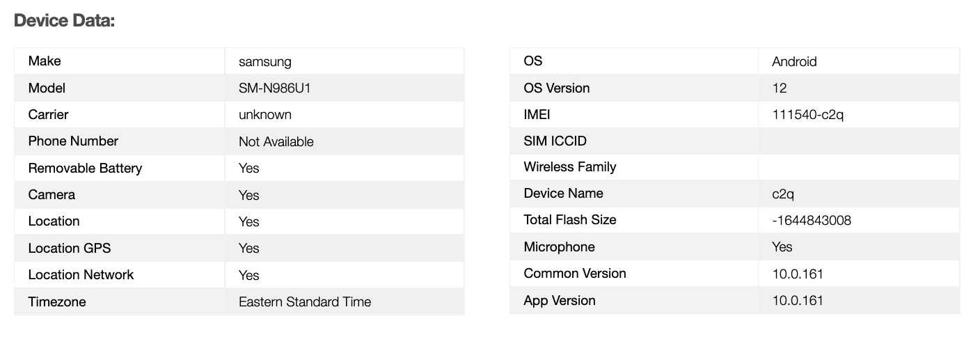Click the Not Available phone number value

click(276, 141)
